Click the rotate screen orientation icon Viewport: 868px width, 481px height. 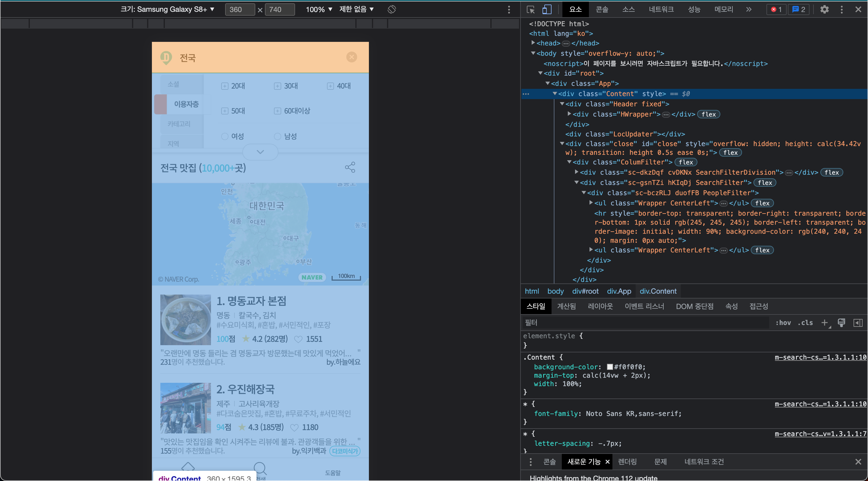(392, 9)
